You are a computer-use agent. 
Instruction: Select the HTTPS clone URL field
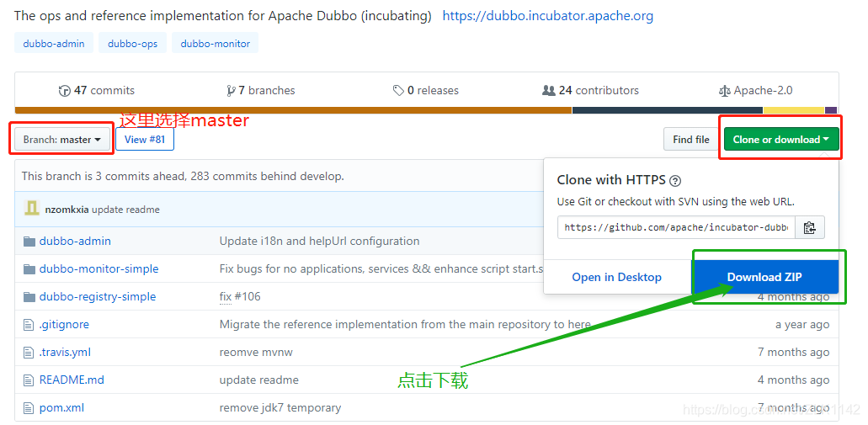(676, 227)
